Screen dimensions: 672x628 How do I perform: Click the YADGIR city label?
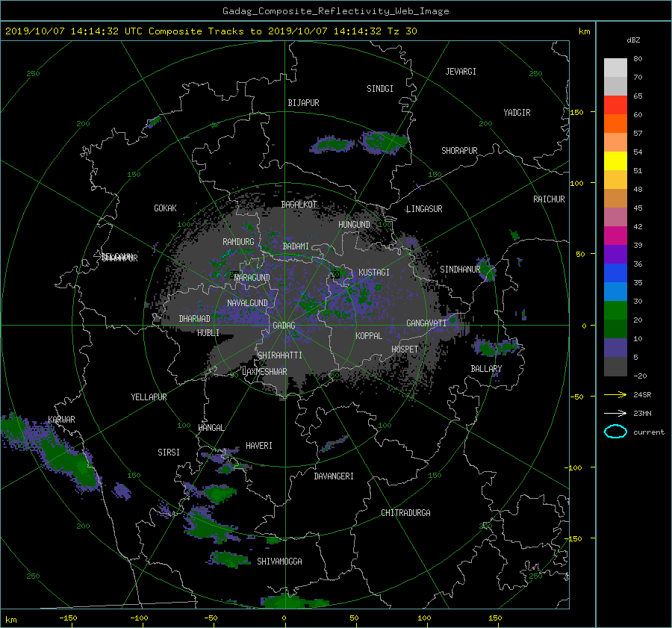click(517, 113)
